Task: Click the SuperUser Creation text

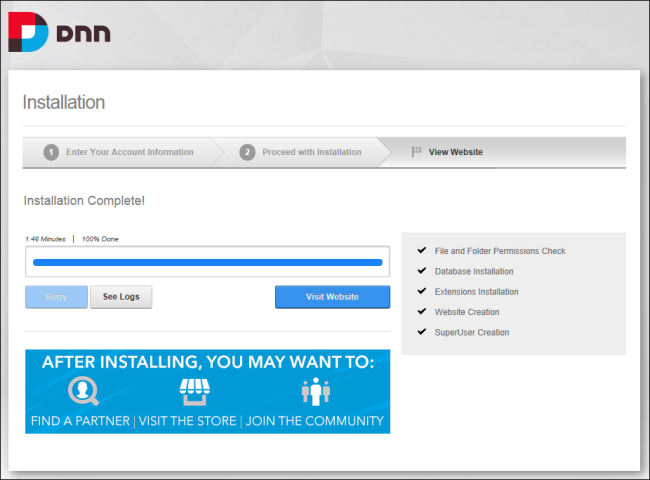Action: tap(472, 332)
